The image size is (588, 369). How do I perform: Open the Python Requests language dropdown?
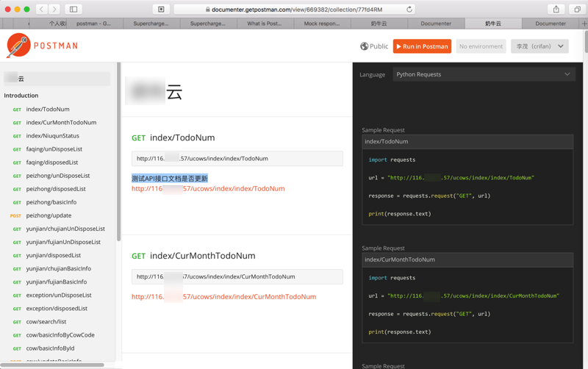[x=484, y=74]
